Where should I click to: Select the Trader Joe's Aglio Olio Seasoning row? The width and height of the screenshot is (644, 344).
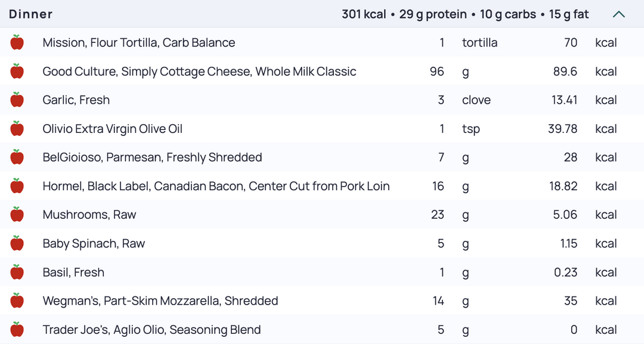[x=322, y=329]
